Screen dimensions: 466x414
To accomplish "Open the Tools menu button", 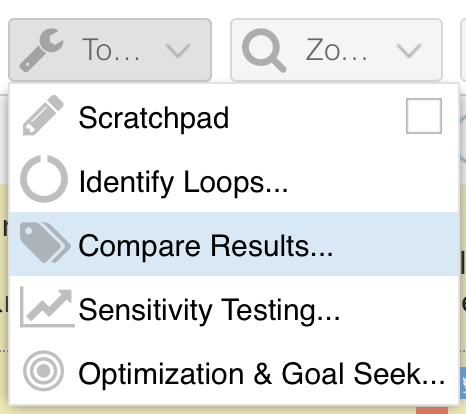I will [110, 50].
